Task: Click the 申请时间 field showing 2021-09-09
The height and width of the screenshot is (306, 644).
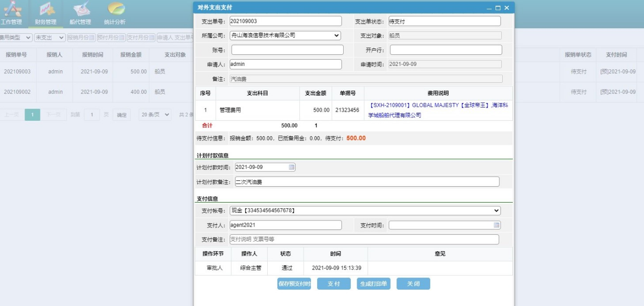Action: (x=444, y=64)
